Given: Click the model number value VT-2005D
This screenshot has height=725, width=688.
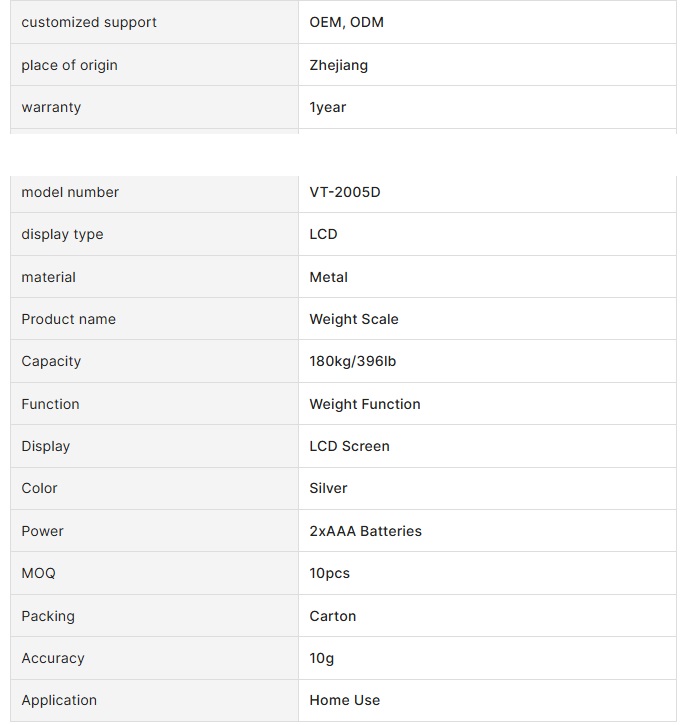Looking at the screenshot, I should 345,192.
